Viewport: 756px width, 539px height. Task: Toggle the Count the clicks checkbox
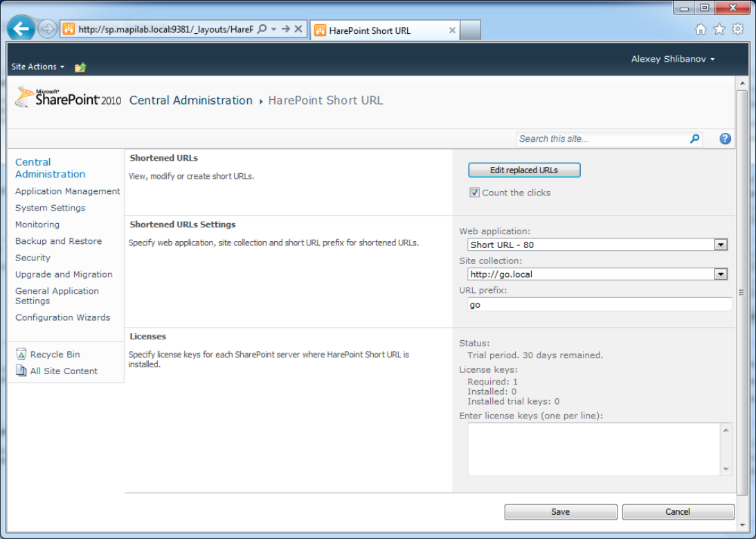474,193
